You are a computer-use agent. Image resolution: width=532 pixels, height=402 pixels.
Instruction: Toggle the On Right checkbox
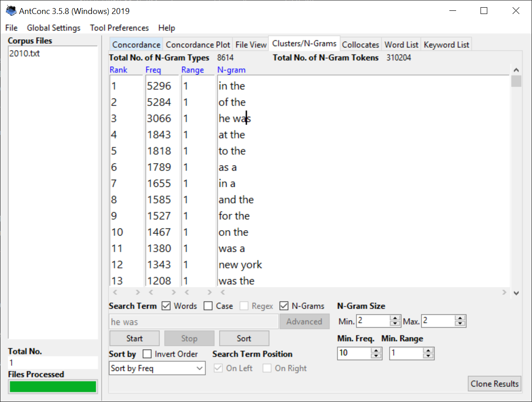tap(267, 368)
